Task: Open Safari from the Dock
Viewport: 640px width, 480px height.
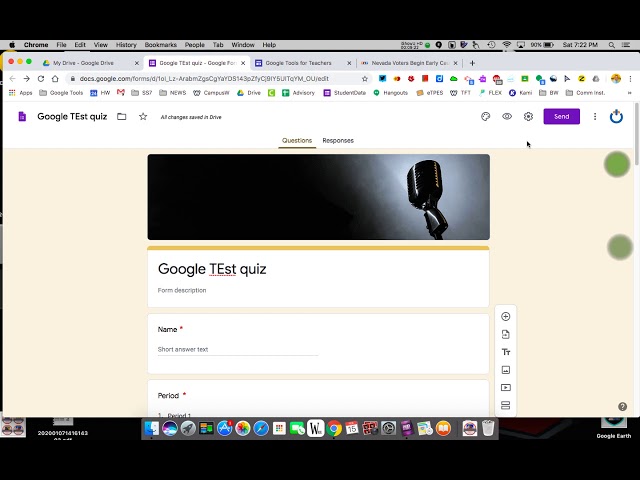Action: coord(261,428)
